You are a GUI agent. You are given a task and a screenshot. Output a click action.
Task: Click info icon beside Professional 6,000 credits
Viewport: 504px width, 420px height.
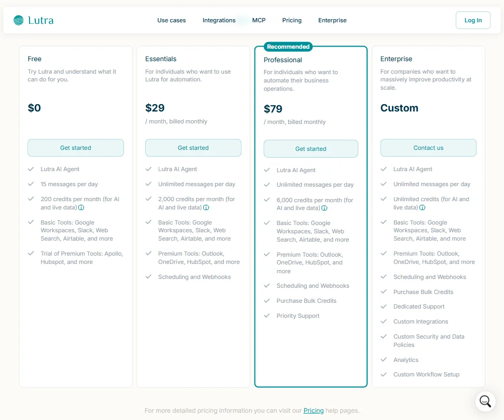pyautogui.click(x=324, y=208)
